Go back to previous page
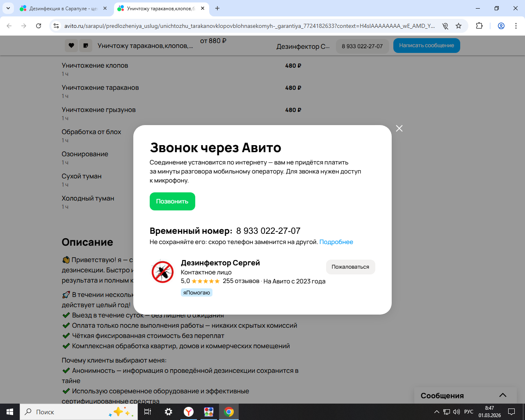The width and height of the screenshot is (525, 420). pos(9,26)
